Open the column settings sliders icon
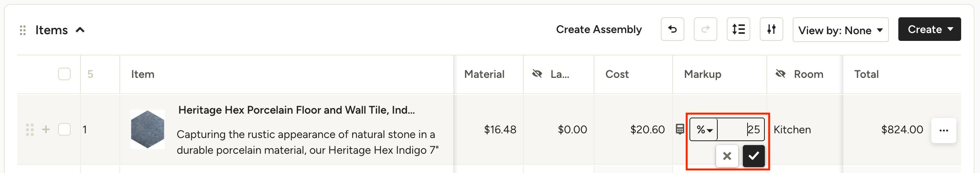 point(771,29)
